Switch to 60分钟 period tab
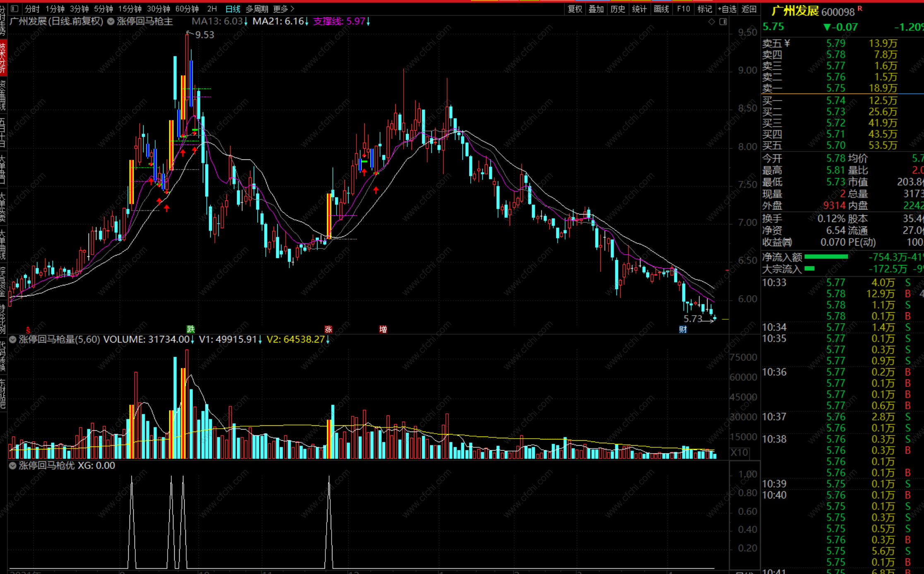 (187, 9)
